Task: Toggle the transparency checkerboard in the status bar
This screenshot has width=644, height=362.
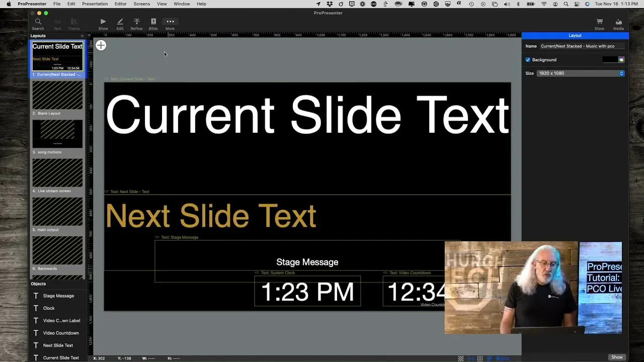Action: click(x=460, y=357)
